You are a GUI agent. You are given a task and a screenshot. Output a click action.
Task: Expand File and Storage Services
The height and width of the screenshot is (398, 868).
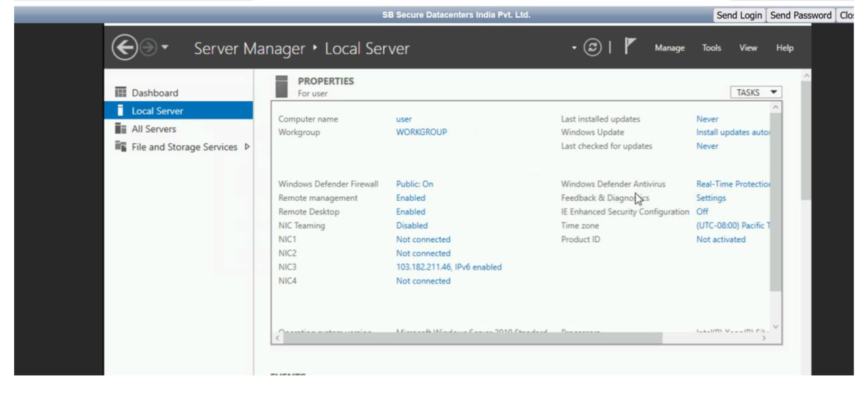tap(248, 147)
